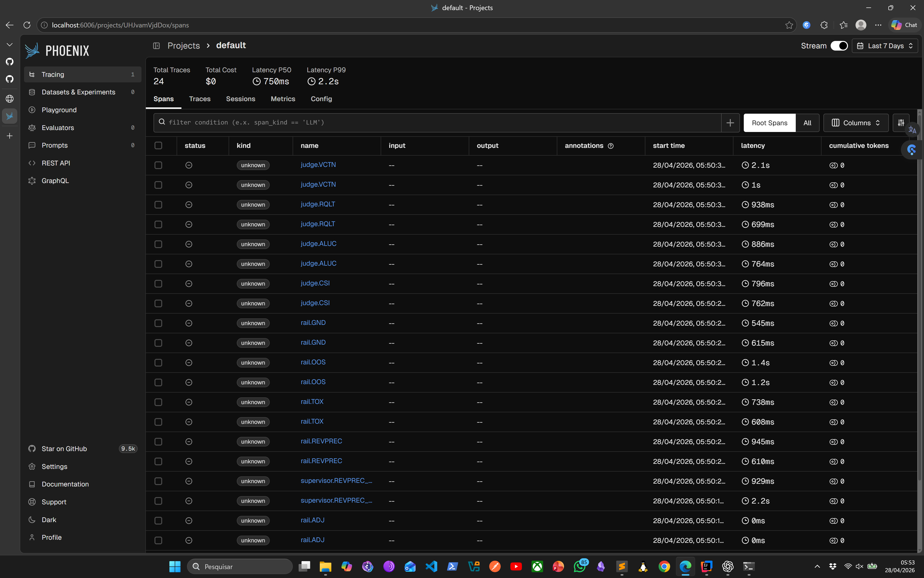
Task: Check the select-all header checkbox
Action: (158, 146)
